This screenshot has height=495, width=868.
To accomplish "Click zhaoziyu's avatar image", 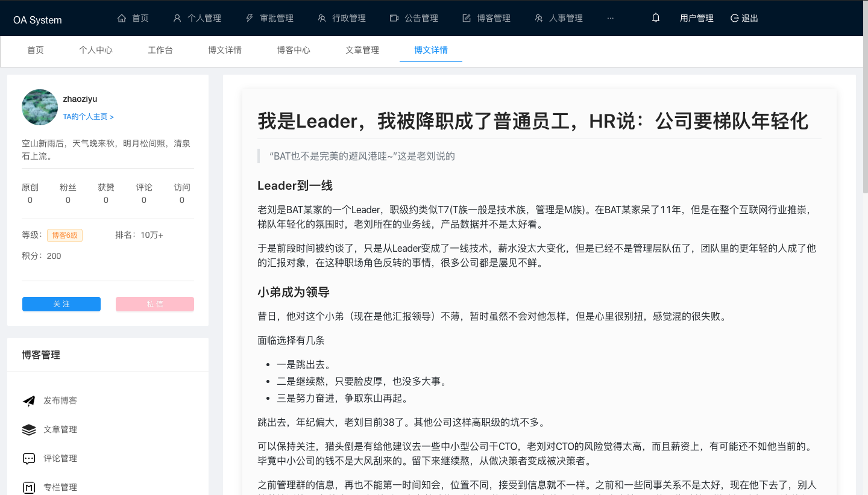I will click(x=40, y=107).
